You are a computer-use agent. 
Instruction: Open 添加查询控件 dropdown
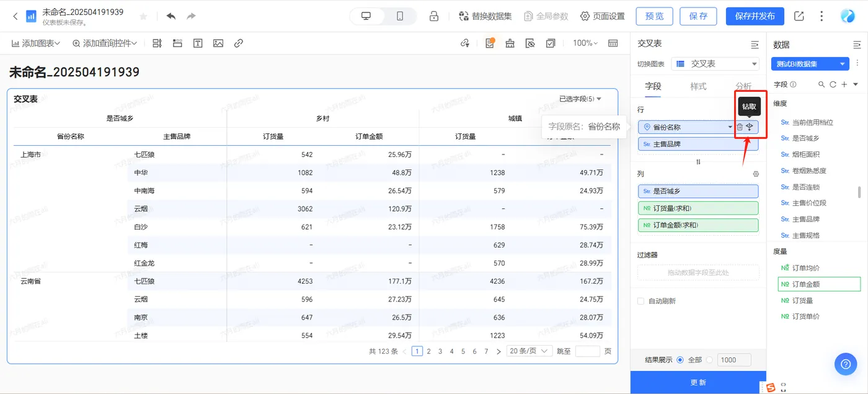click(x=105, y=43)
